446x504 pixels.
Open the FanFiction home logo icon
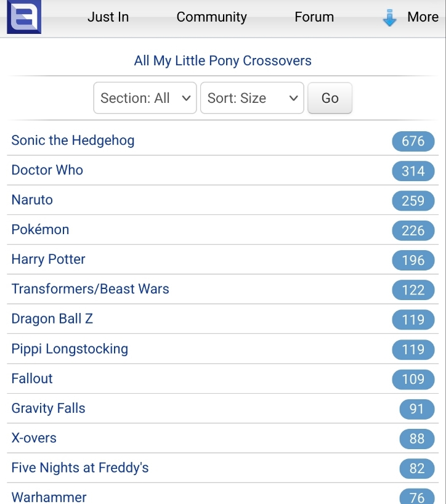click(24, 17)
